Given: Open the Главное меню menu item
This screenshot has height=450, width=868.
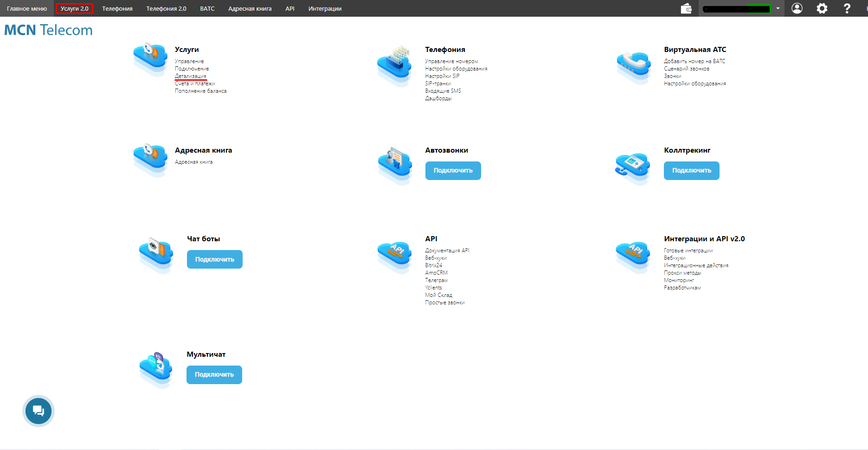Looking at the screenshot, I should point(27,8).
